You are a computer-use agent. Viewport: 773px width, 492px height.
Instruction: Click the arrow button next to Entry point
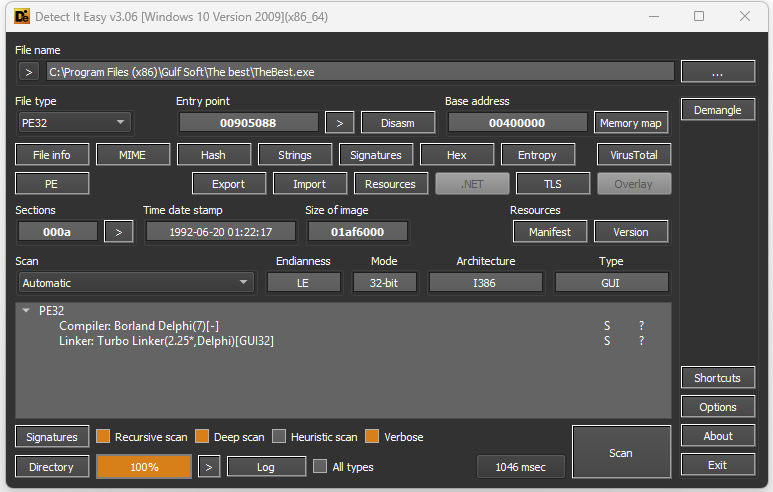[340, 123]
